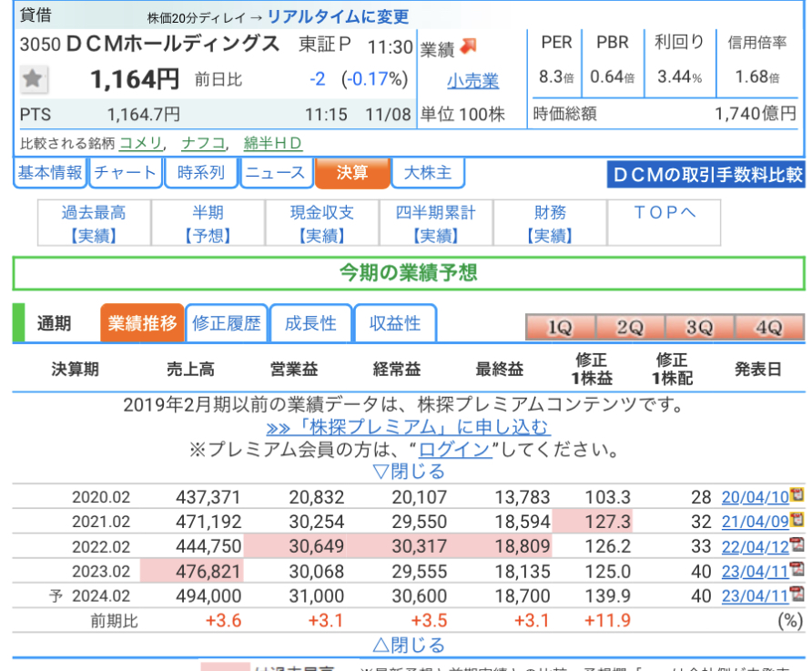Click リアルタイムに変更 link
Image resolution: width=812 pixels, height=671 pixels.
click(x=338, y=17)
